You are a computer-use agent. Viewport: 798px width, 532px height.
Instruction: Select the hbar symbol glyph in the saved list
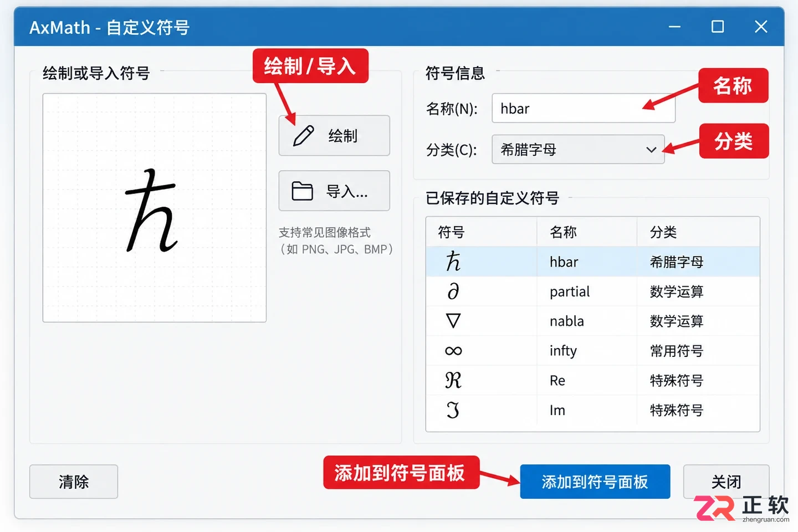[x=453, y=262]
